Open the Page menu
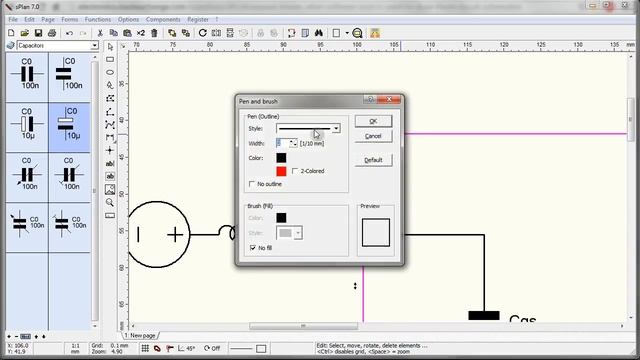 tap(48, 20)
